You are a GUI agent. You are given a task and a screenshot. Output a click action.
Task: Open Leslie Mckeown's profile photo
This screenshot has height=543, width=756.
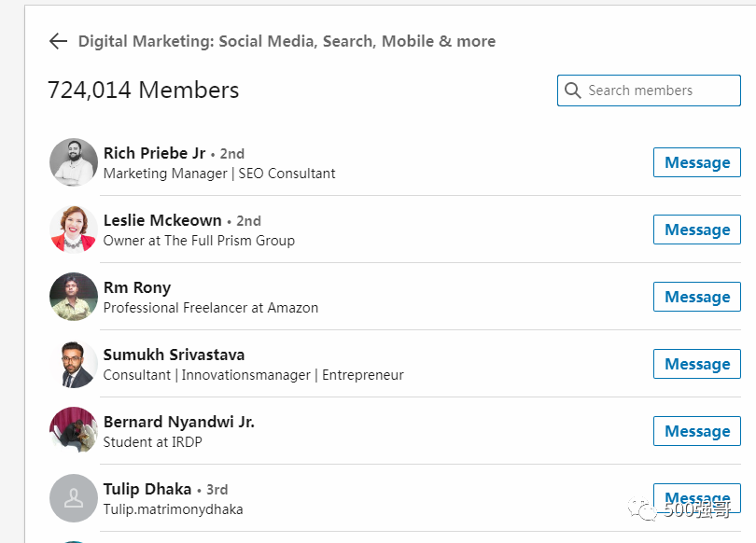click(74, 230)
